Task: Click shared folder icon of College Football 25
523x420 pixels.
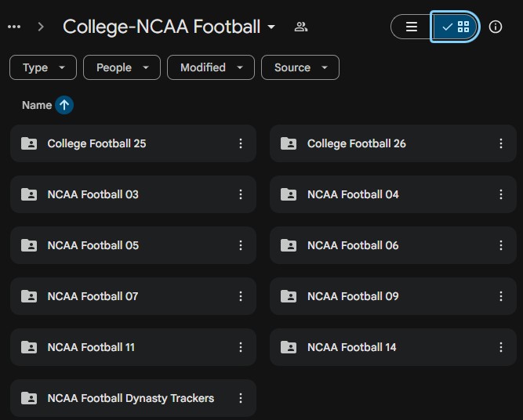Action: 29,143
